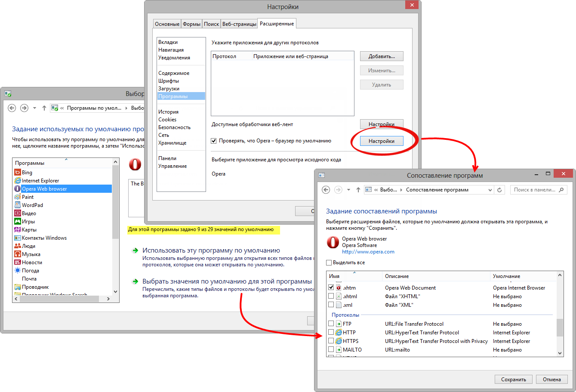Click the green arrow beside Использовать эту программу
This screenshot has width=576, height=392.
click(135, 250)
